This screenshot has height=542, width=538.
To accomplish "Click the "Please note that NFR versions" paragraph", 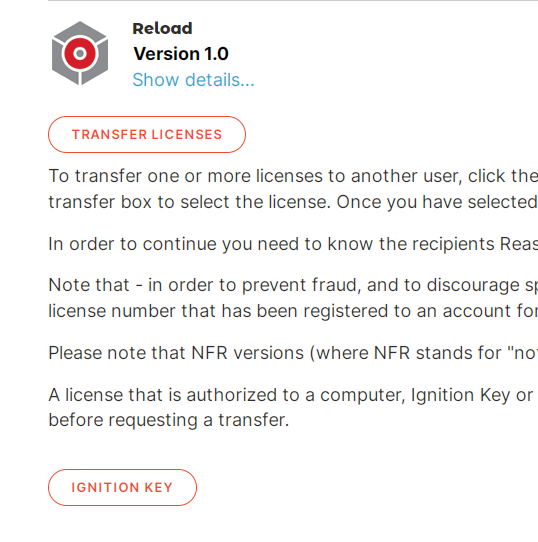I will pos(293,353).
